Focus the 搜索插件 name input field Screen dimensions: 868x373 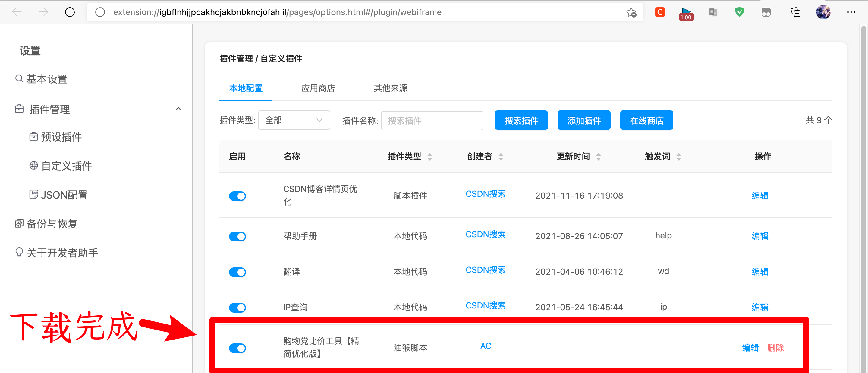[x=432, y=121]
